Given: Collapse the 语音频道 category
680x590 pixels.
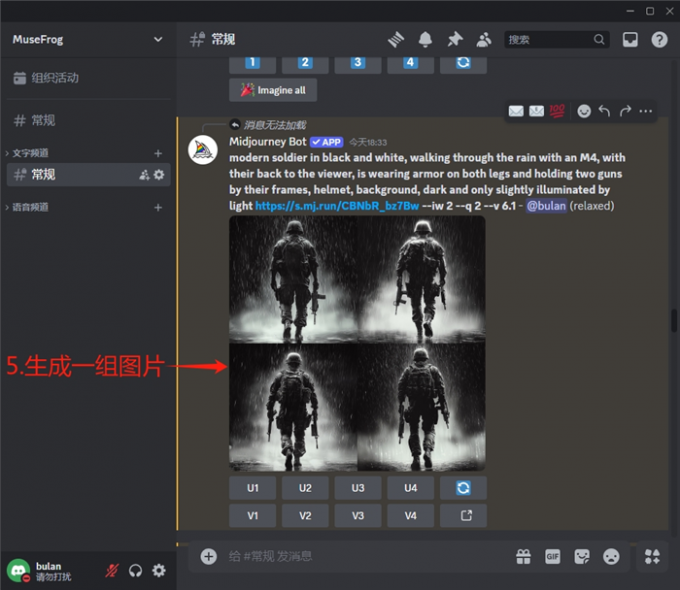Looking at the screenshot, I should coord(27,207).
